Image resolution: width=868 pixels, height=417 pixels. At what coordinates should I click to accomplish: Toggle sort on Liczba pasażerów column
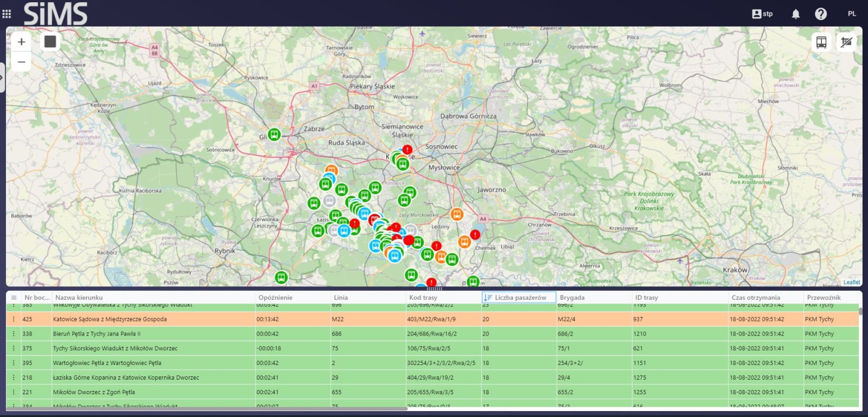click(519, 297)
